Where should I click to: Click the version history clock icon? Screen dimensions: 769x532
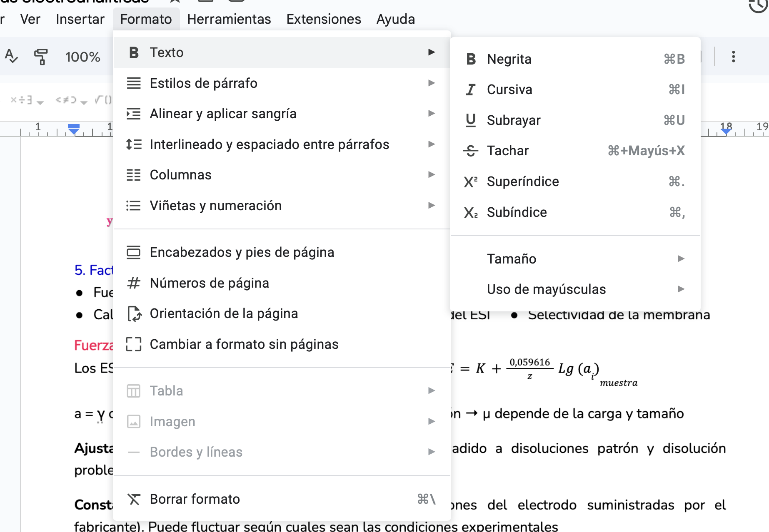coord(758,5)
